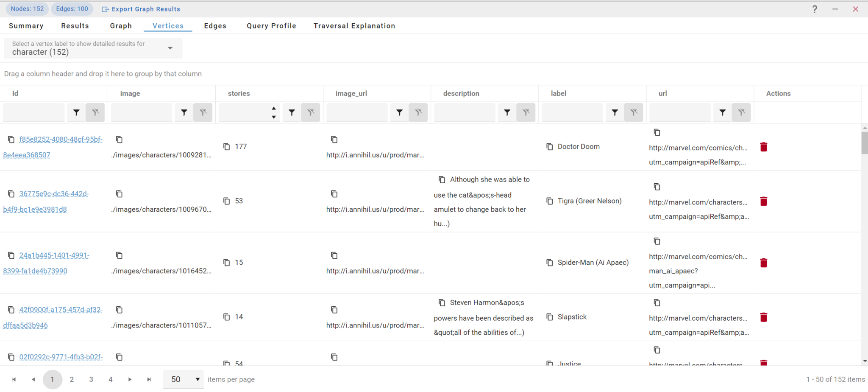Increase the stories filter value stepper
The image size is (868, 392).
click(x=274, y=109)
